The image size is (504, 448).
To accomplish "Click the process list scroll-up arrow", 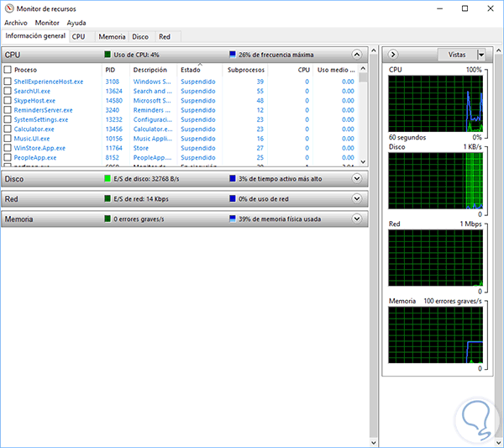I will (x=363, y=68).
